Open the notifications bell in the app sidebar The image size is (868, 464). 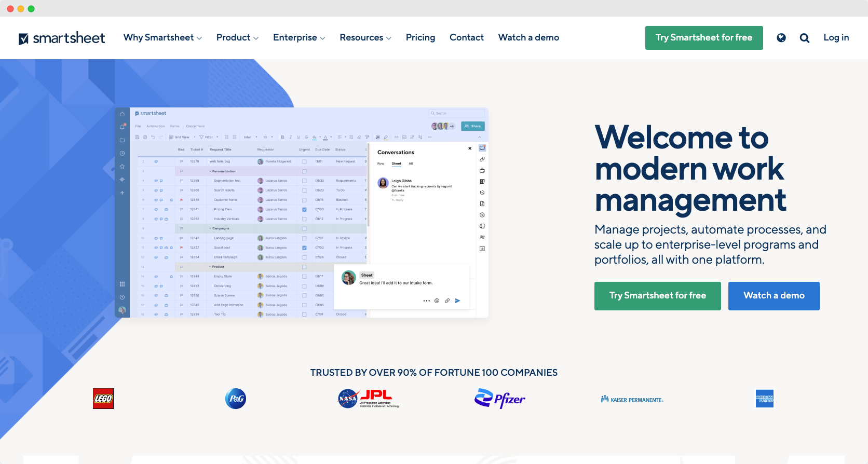tap(123, 127)
